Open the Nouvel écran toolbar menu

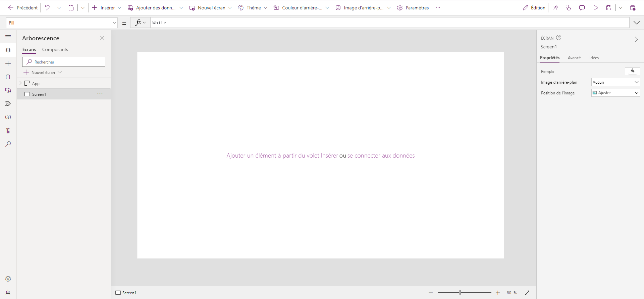[x=210, y=8]
